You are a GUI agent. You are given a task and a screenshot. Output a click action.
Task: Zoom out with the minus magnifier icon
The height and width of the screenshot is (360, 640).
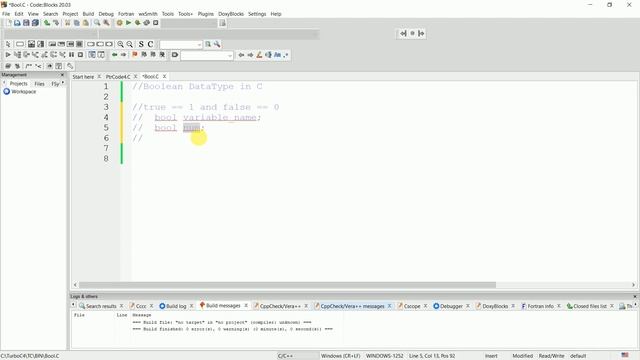click(129, 44)
